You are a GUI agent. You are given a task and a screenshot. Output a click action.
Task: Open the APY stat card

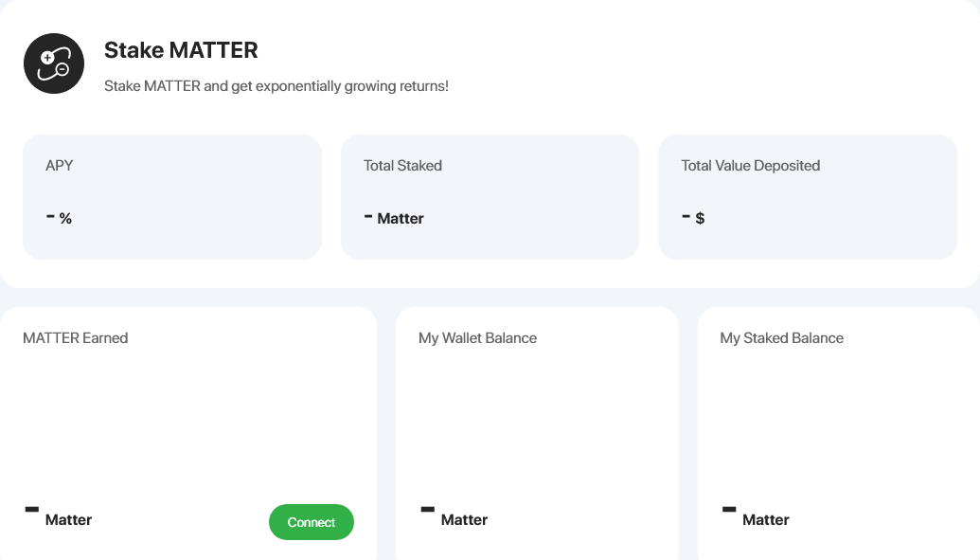point(172,197)
